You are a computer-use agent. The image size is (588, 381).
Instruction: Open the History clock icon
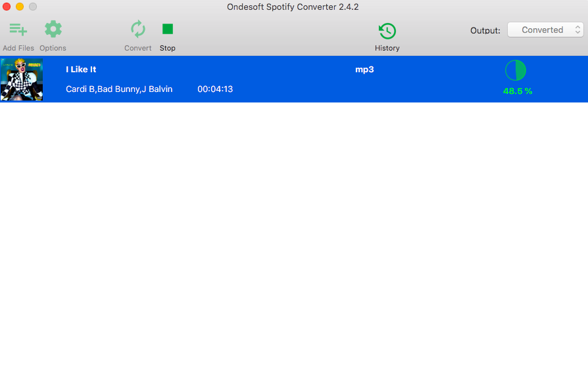[x=387, y=31]
